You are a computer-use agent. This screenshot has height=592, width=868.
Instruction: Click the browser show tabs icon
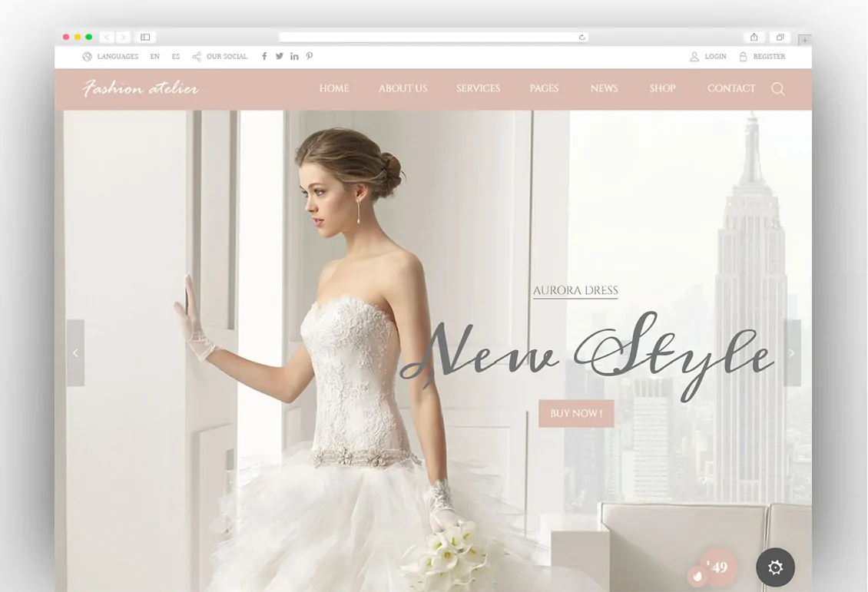coord(780,37)
